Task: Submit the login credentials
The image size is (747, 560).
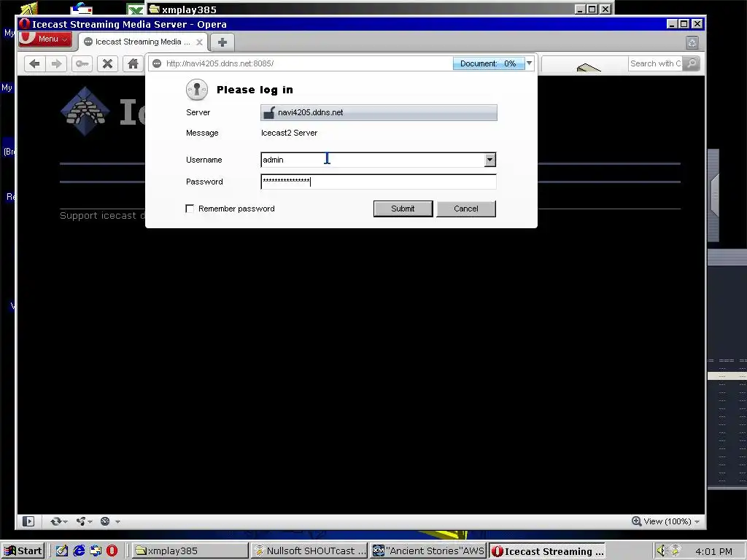Action: click(403, 209)
